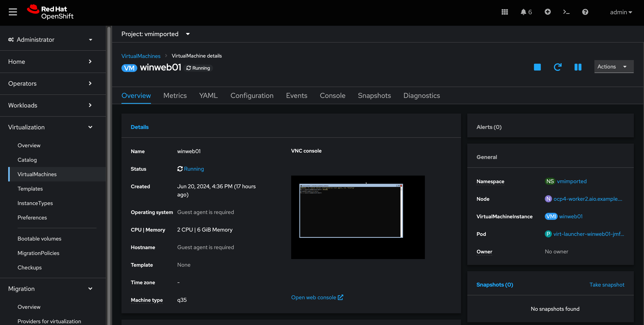Click the Open web console link

click(317, 297)
